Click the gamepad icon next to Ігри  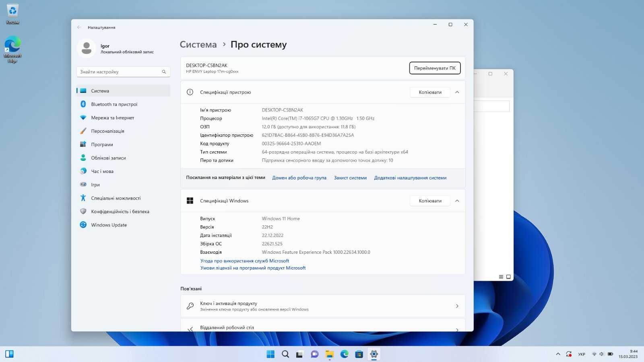click(x=83, y=185)
